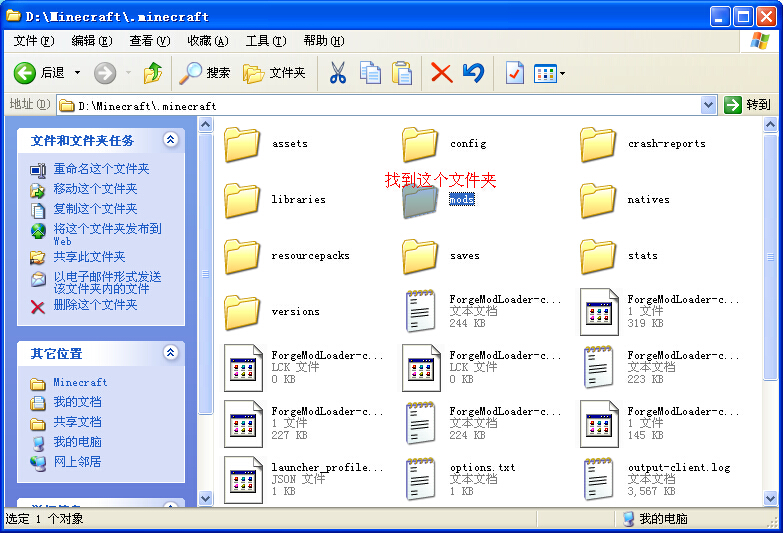Select the options.txt file
Viewport: 783px width, 533px height.
(420, 479)
